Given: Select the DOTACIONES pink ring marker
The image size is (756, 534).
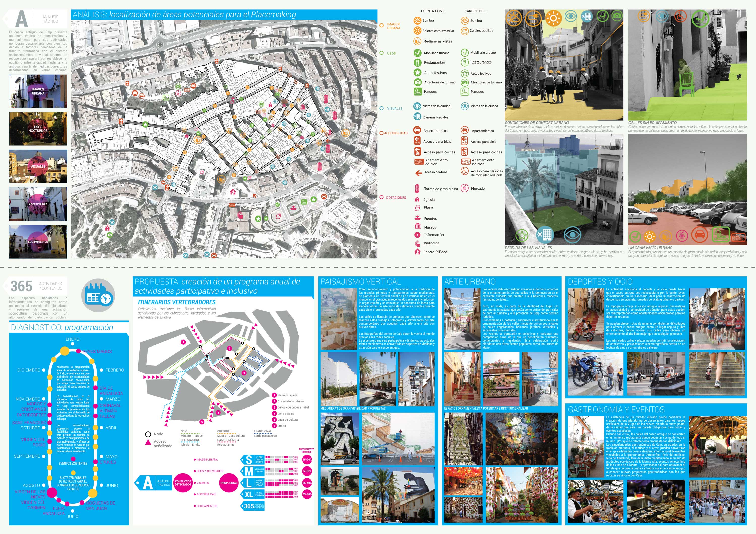Looking at the screenshot, I should [381, 197].
